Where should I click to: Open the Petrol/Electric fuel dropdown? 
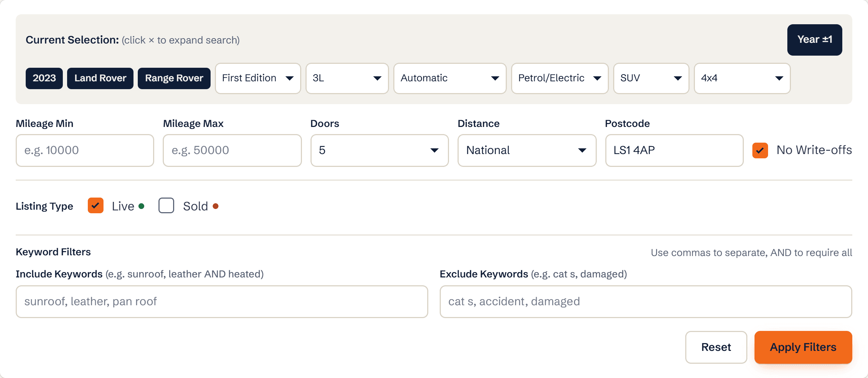tap(560, 78)
